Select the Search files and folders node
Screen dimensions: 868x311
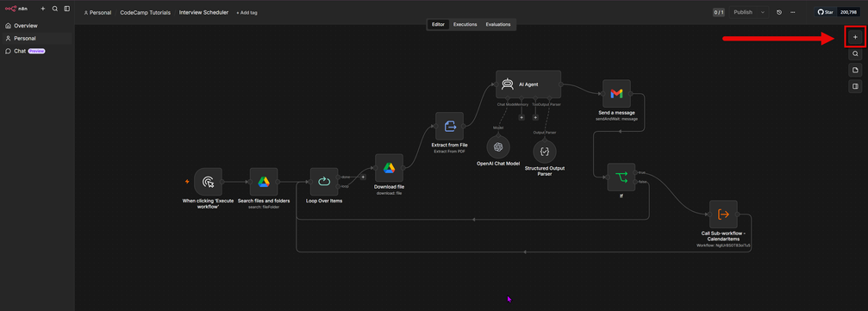coord(264,182)
